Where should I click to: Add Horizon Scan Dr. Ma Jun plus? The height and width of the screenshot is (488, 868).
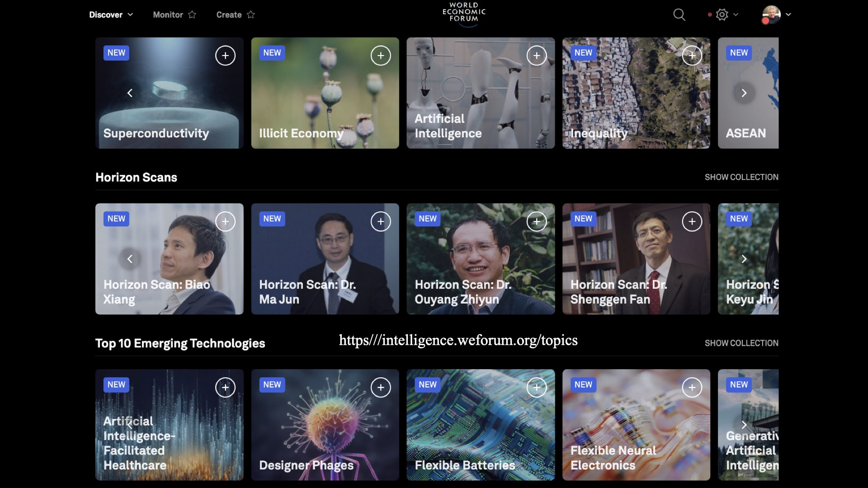(381, 221)
